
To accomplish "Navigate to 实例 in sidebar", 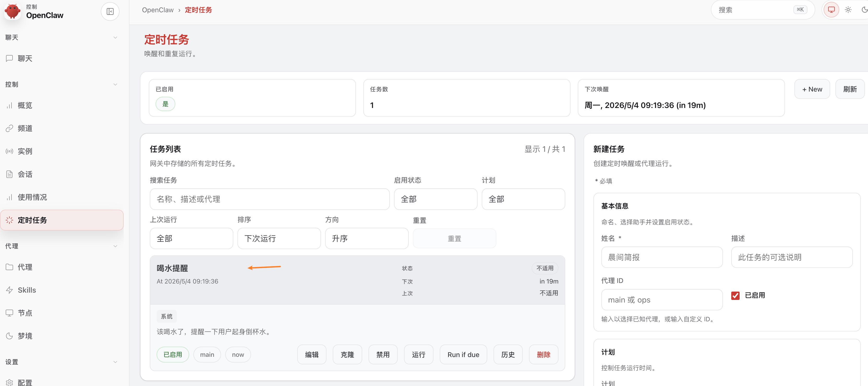I will point(62,151).
